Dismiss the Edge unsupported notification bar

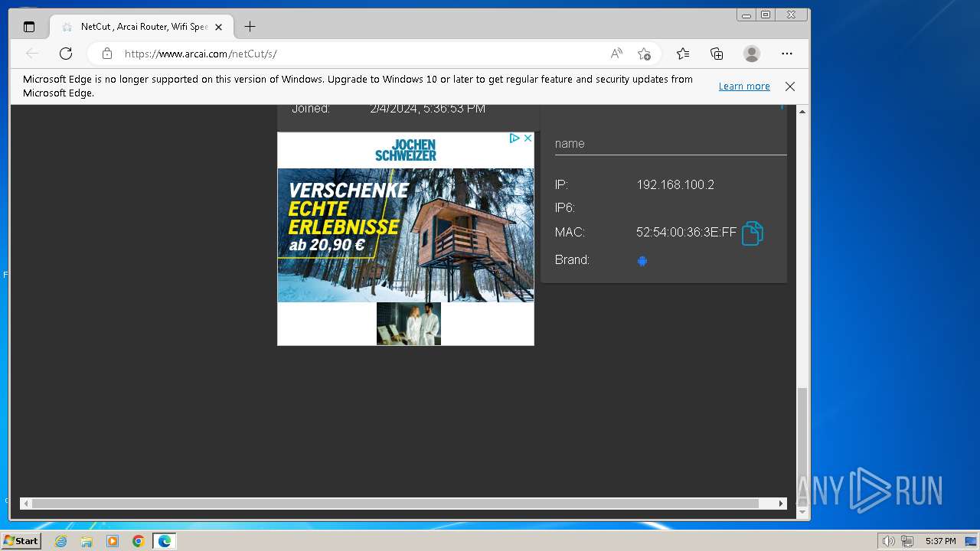coord(790,86)
